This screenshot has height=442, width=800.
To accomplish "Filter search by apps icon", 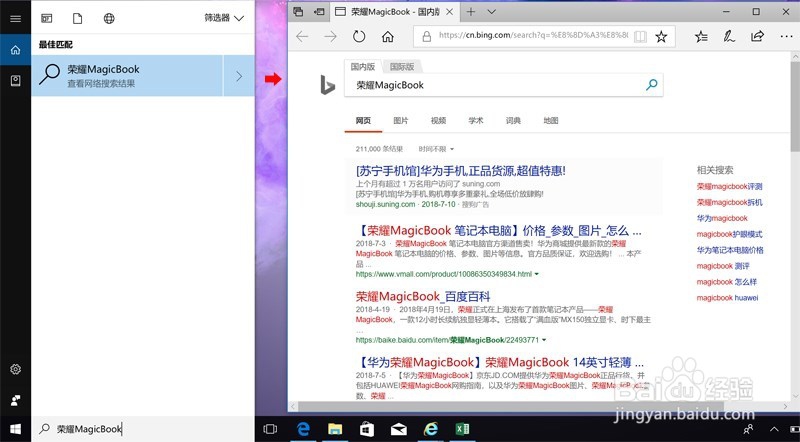I will click(x=46, y=18).
